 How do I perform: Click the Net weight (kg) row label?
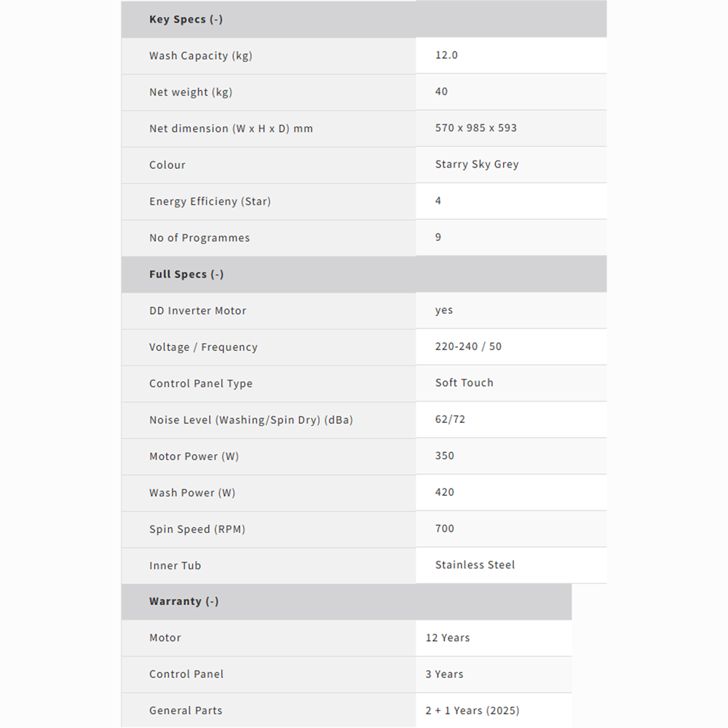pyautogui.click(x=191, y=92)
